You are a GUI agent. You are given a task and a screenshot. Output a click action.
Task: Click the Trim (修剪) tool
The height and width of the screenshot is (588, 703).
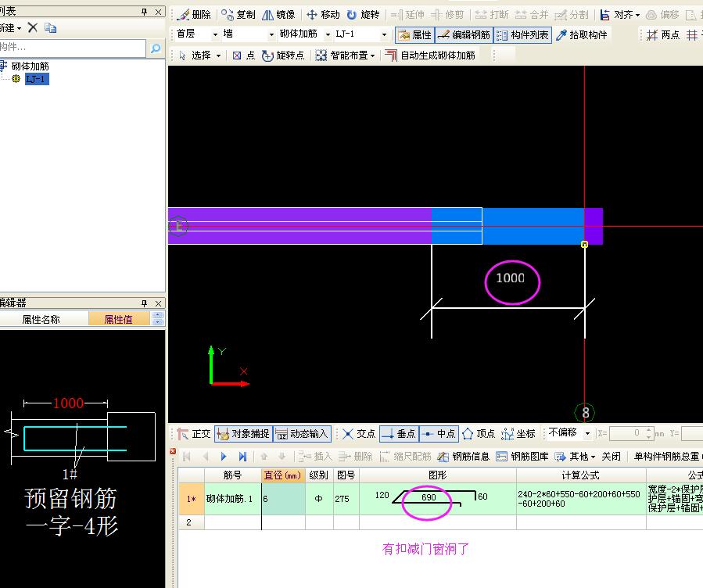point(447,15)
